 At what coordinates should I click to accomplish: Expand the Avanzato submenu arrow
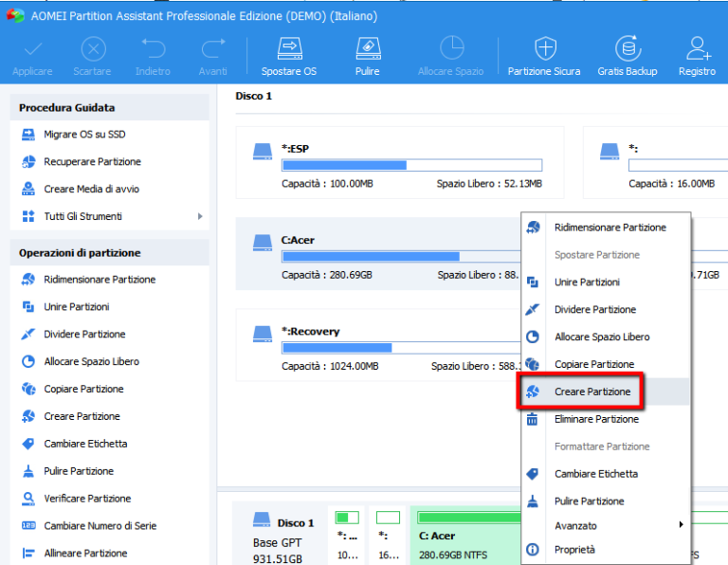click(681, 524)
